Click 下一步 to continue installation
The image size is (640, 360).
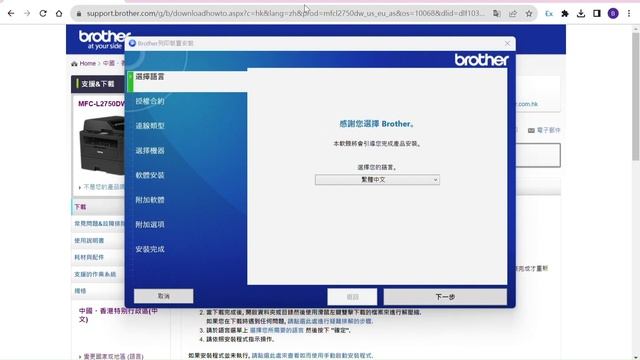point(445,297)
